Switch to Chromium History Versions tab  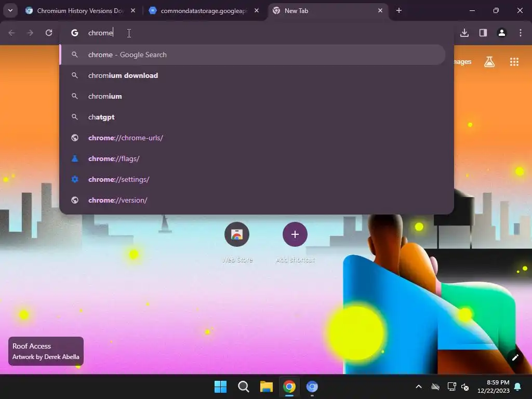point(80,11)
